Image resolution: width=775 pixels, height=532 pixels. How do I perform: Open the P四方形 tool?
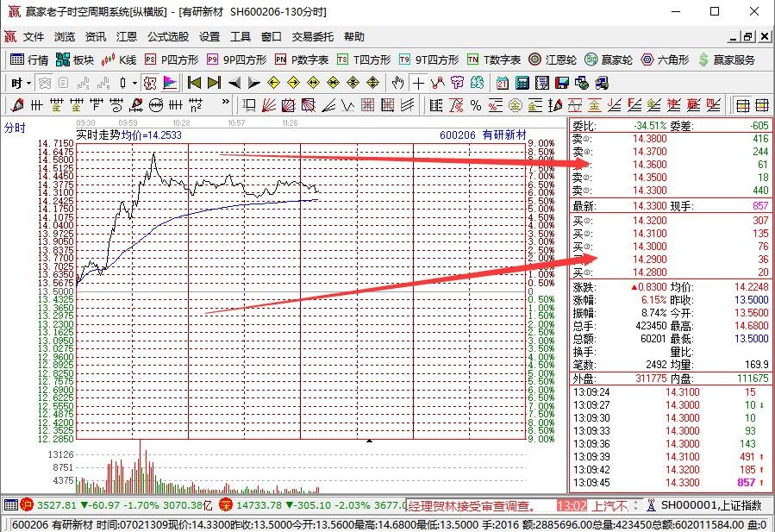point(172,59)
